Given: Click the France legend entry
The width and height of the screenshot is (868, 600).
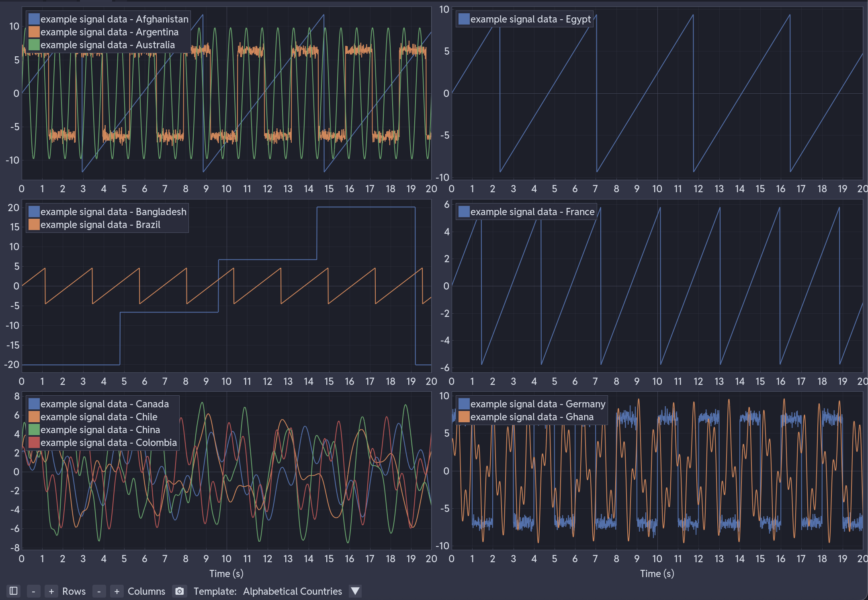Looking at the screenshot, I should click(x=532, y=212).
